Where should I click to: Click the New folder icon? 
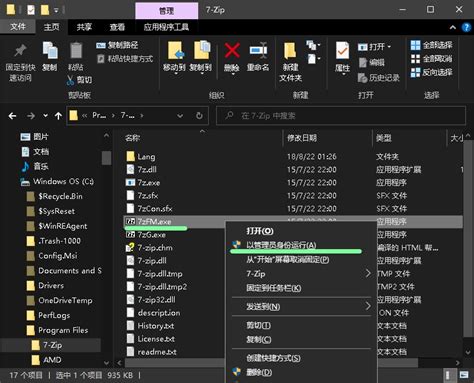pyautogui.click(x=290, y=51)
